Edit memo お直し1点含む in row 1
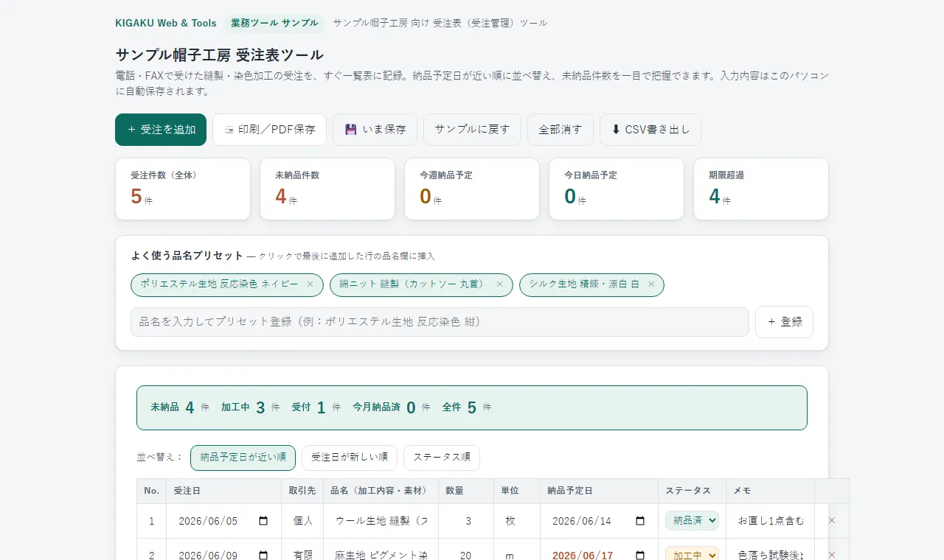Viewport: 944px width, 560px height. (x=771, y=521)
